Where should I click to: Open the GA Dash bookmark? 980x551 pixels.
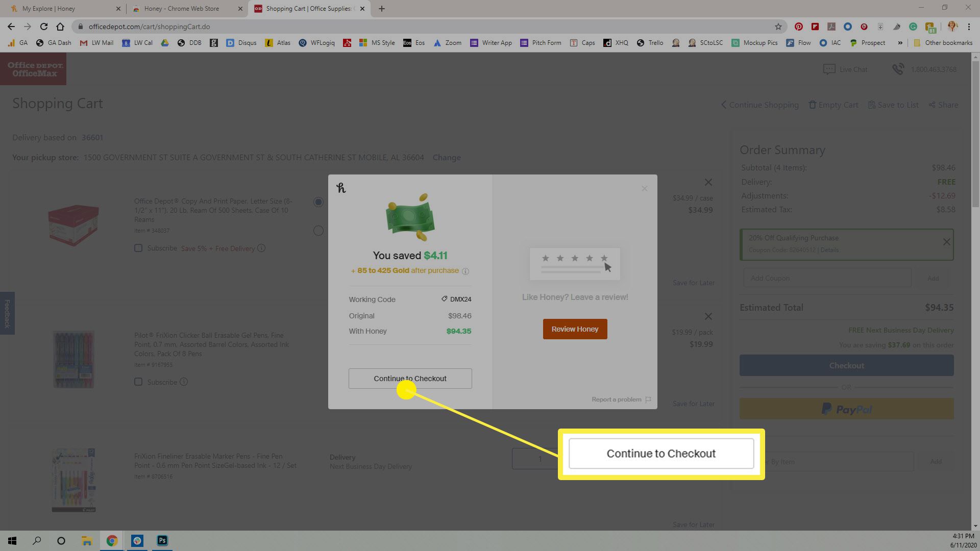click(x=54, y=43)
